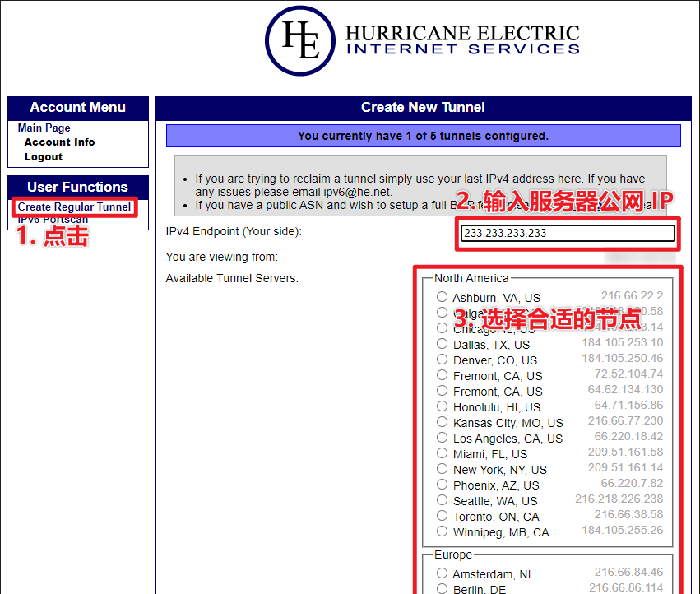
Task: Click the IP address 216.66.84.46
Action: point(628,572)
